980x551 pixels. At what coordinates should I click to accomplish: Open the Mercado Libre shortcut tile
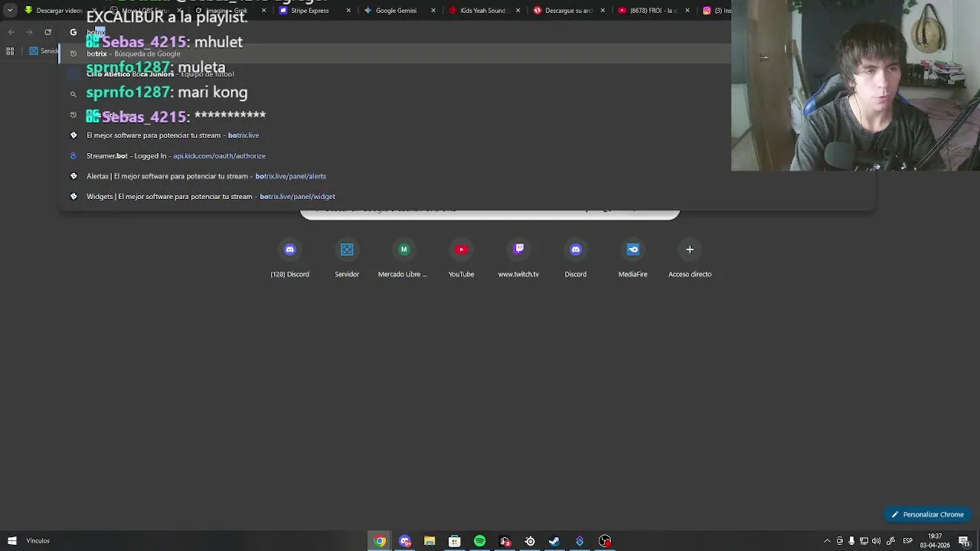[403, 258]
